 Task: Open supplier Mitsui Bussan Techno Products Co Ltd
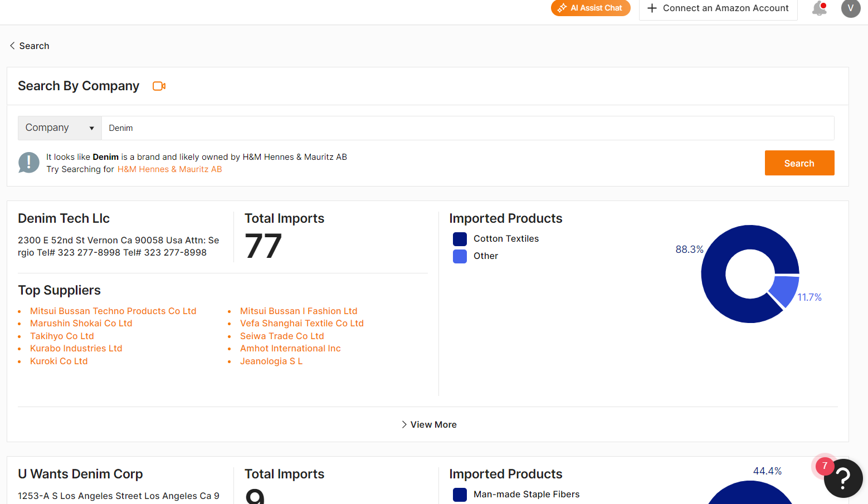(x=113, y=311)
